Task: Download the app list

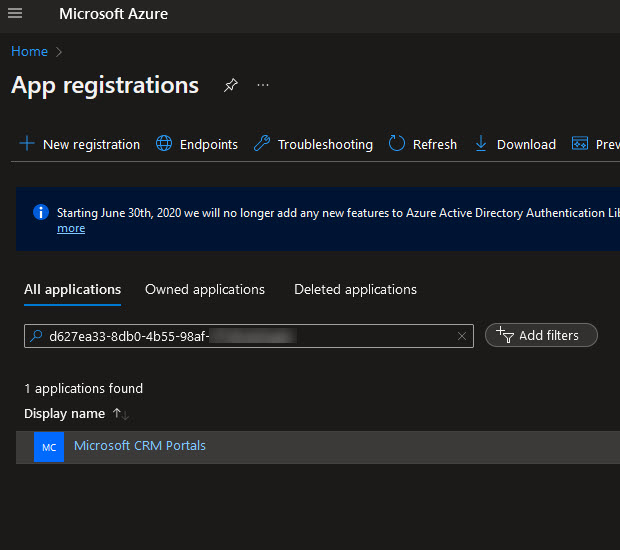Action: tap(515, 144)
